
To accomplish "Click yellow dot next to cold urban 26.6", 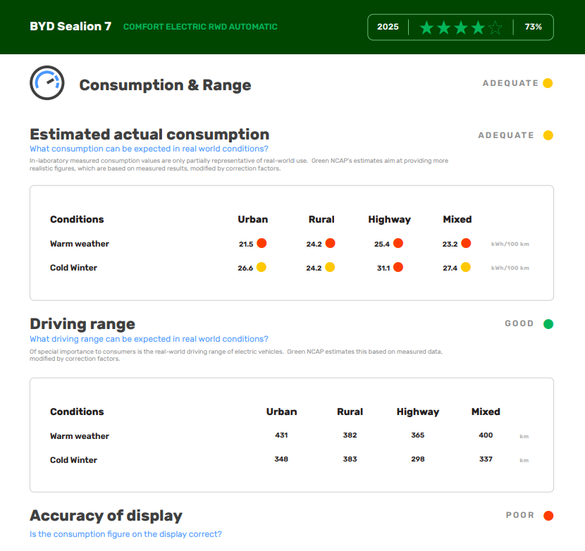I will coord(261,267).
